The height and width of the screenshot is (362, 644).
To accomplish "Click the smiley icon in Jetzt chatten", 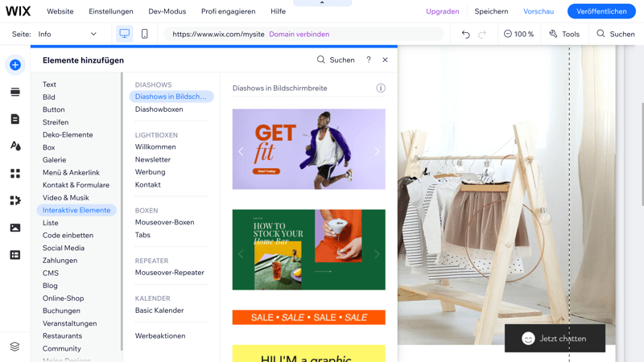I will 528,339.
